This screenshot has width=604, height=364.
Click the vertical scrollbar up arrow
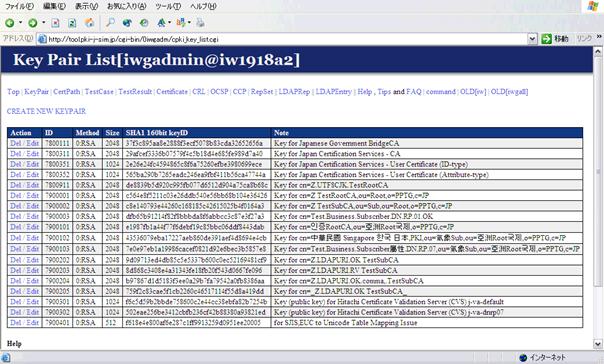(598, 52)
